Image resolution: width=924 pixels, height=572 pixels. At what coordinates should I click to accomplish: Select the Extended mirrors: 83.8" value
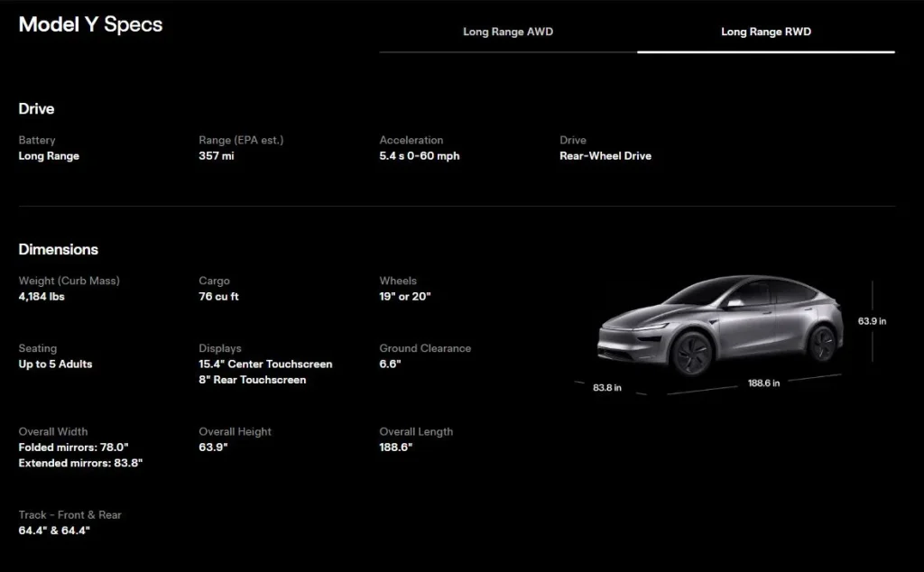click(x=80, y=463)
